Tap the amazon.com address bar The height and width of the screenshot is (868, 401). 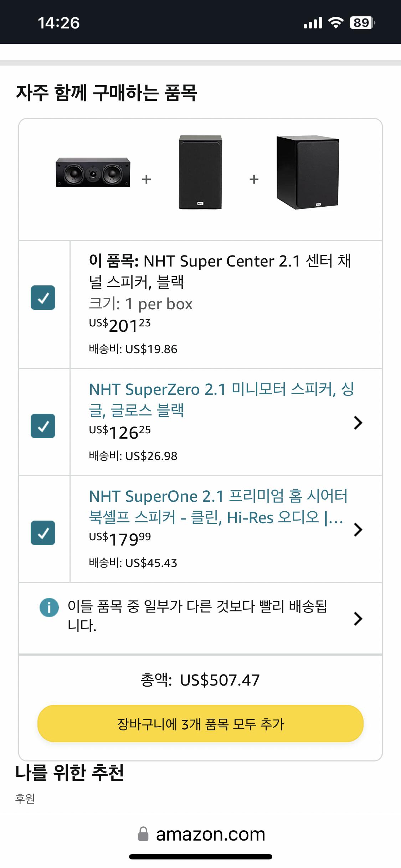coord(210,834)
